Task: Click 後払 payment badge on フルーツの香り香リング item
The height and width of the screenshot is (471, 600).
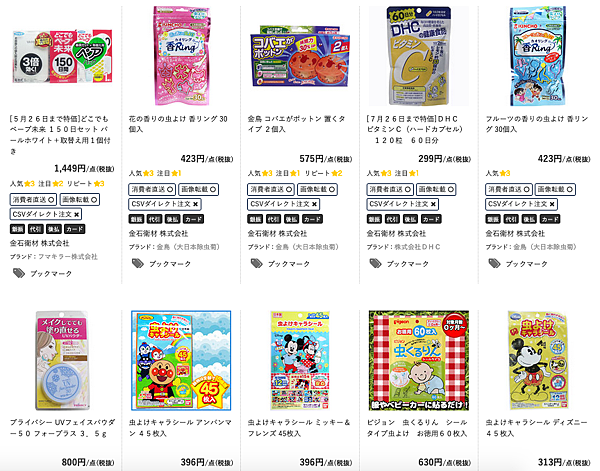Action: coord(529,219)
